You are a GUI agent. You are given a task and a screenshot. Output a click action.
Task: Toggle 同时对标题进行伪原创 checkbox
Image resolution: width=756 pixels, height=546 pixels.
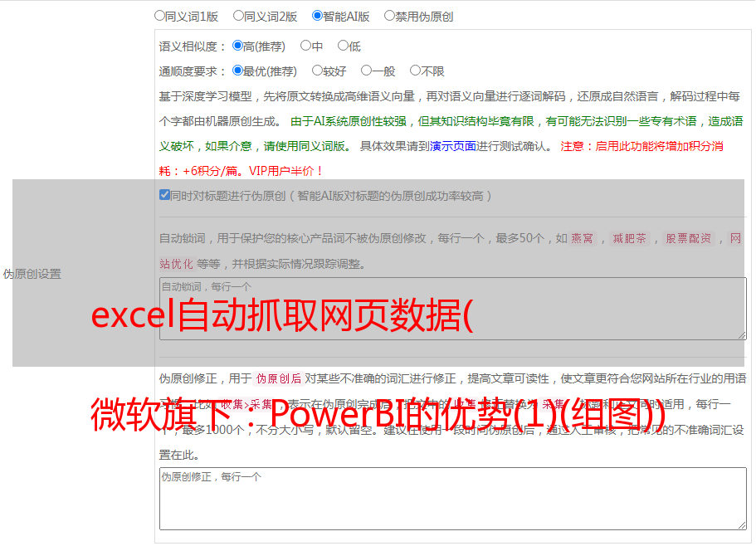tap(164, 195)
